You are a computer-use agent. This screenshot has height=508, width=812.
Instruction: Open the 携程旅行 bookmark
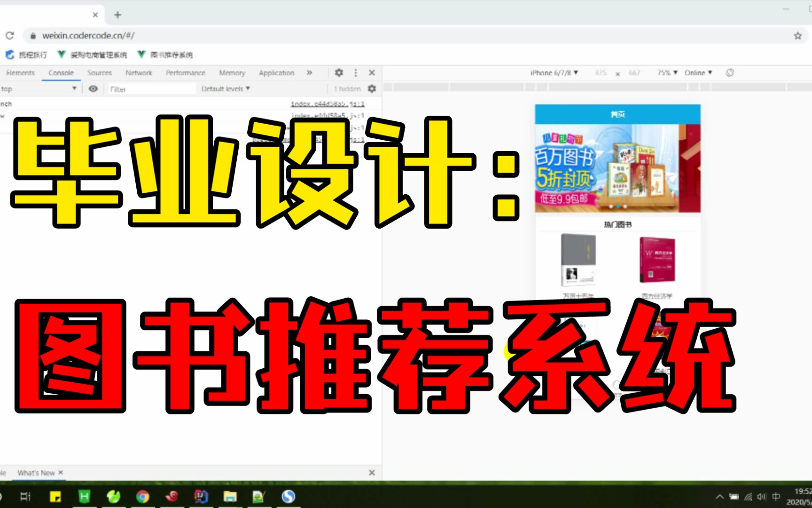click(x=26, y=55)
